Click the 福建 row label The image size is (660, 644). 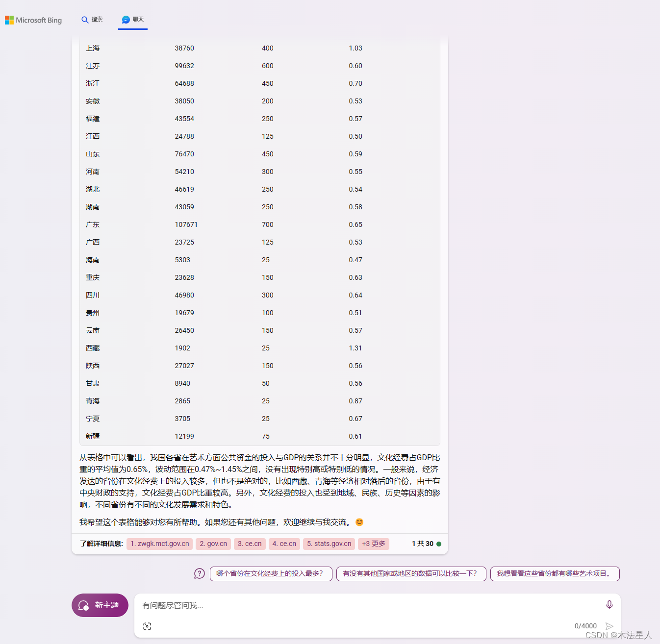(93, 119)
